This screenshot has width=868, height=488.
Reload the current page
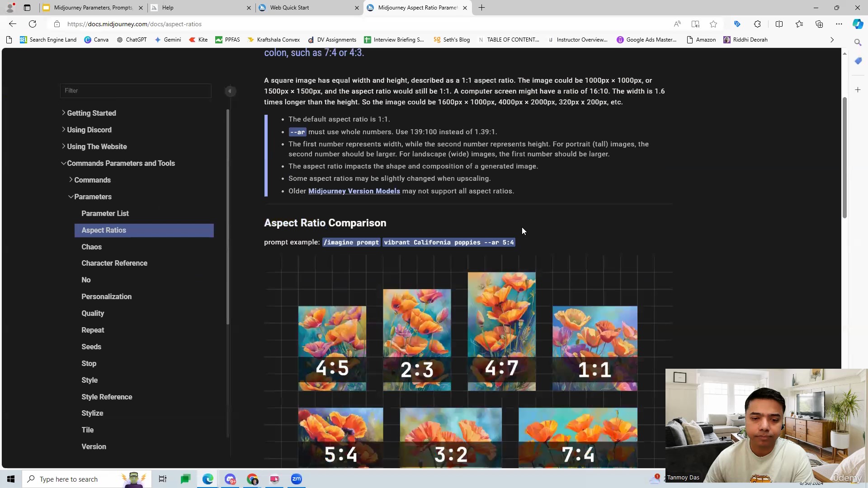pos(33,24)
